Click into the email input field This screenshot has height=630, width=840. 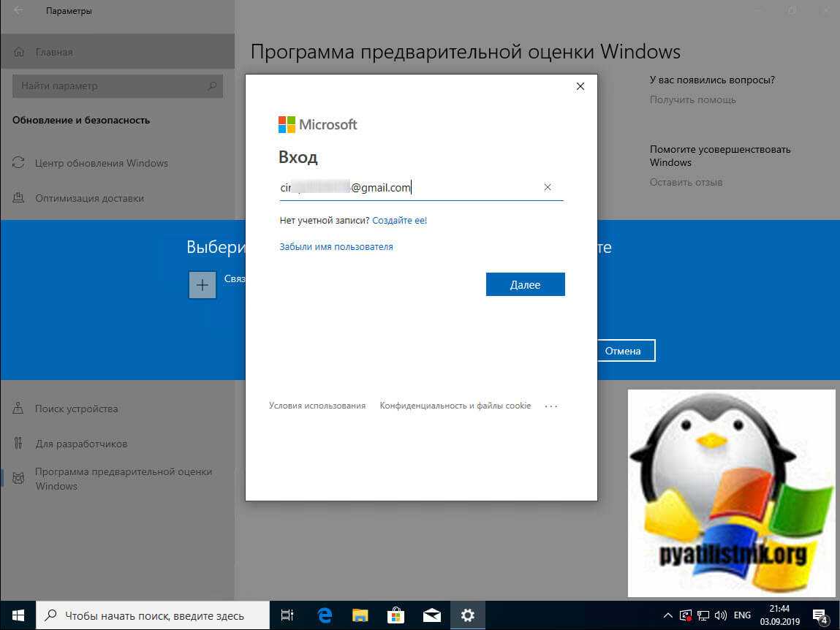point(421,188)
